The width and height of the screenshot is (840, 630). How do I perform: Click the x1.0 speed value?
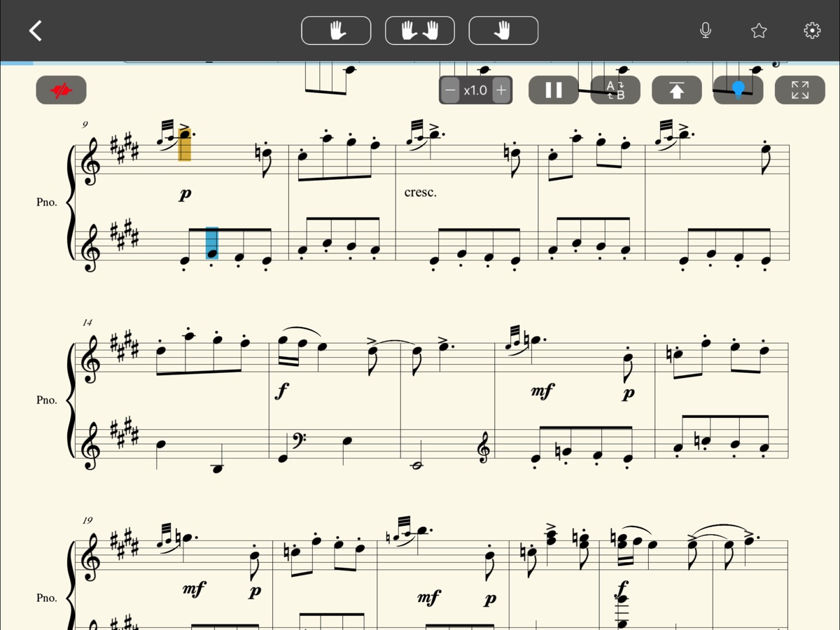coord(476,90)
